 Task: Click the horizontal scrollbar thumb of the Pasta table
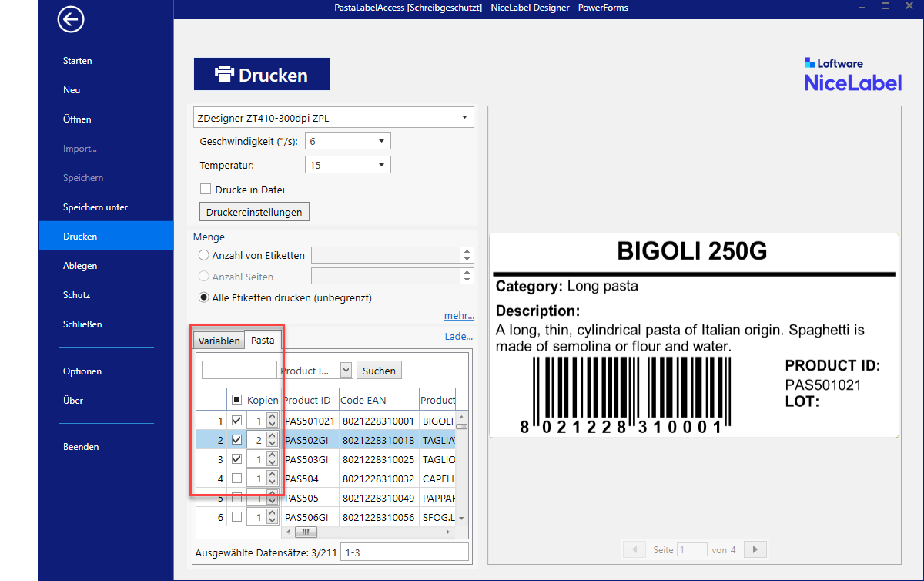click(306, 532)
